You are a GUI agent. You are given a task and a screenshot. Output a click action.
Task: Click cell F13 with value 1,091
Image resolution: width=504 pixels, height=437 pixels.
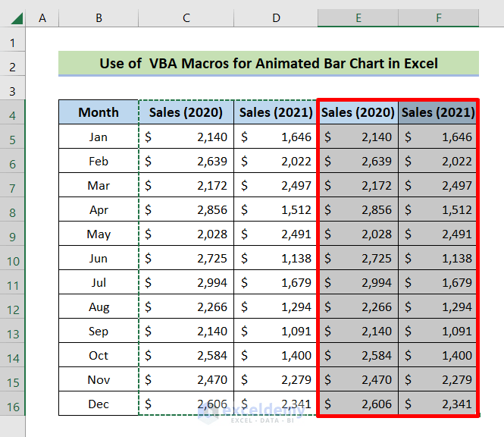[x=438, y=331]
